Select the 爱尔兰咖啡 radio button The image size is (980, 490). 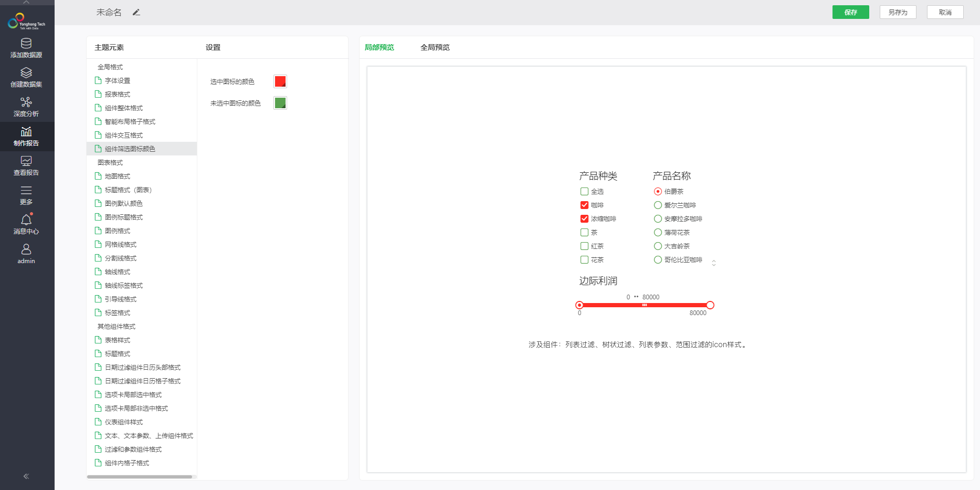[x=658, y=205]
